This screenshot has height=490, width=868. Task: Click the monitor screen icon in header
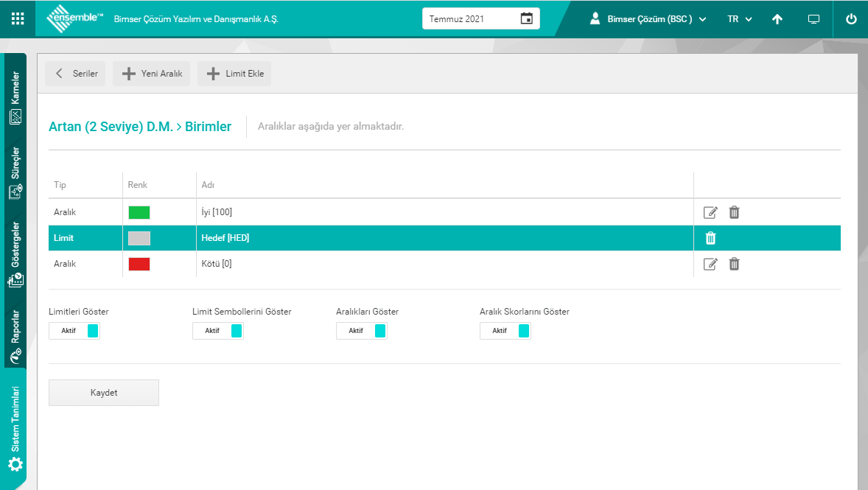tap(813, 19)
